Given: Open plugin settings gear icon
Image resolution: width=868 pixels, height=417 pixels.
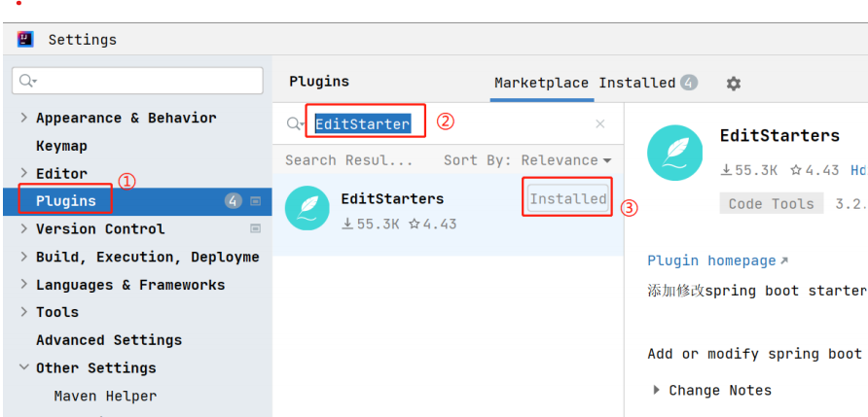Looking at the screenshot, I should coord(734,84).
